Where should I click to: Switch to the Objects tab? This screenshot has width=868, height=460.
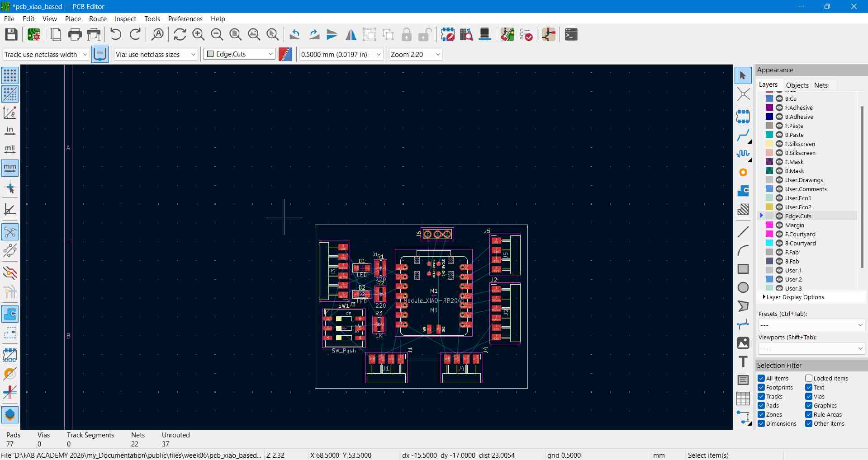coord(797,85)
